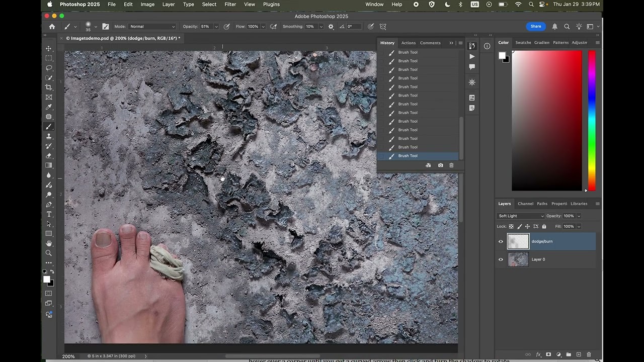Viewport: 644px width, 362px height.
Task: Open Soft Light blend mode dropdown
Action: pos(521,216)
